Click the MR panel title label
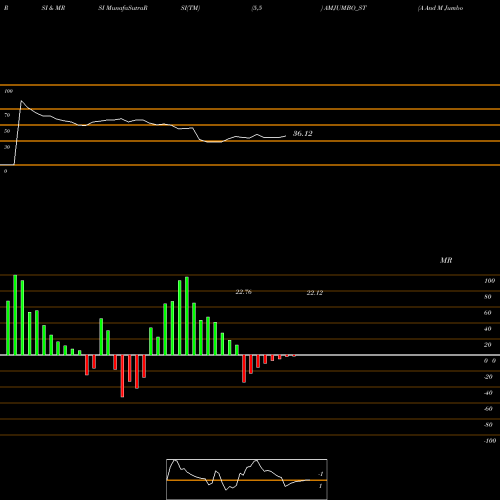500x500 pixels. pyautogui.click(x=446, y=260)
